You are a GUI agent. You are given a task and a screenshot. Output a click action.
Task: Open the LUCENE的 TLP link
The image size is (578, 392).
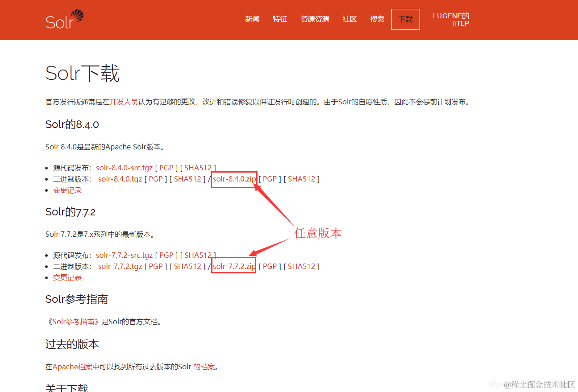point(451,20)
